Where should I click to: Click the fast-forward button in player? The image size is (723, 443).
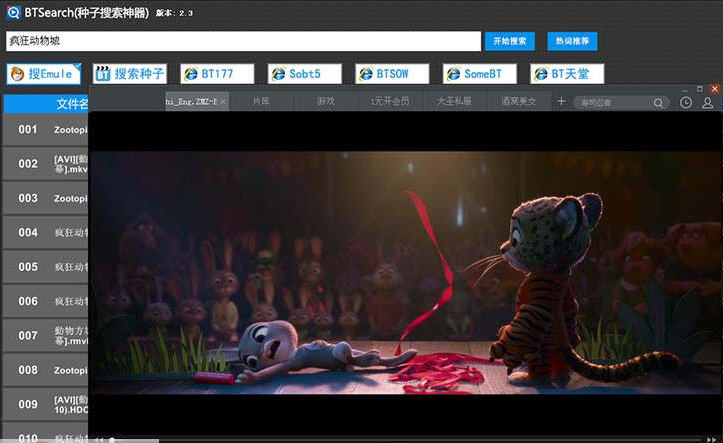click(x=711, y=439)
